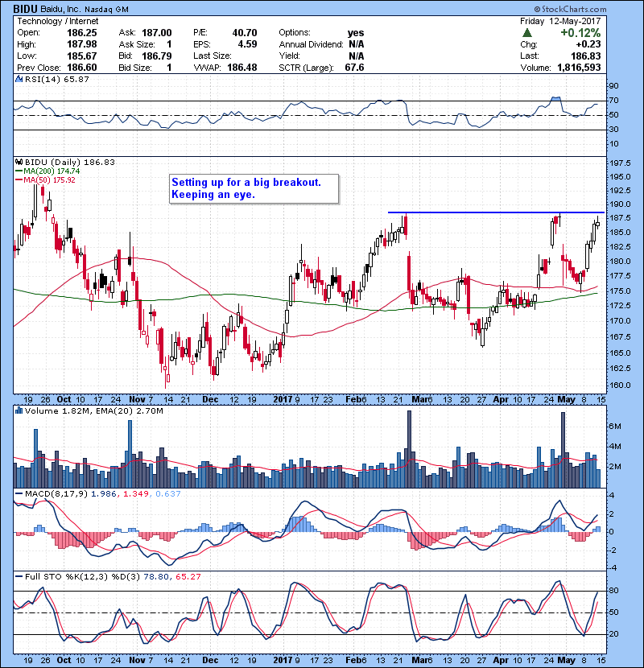Click the MACD histogram value 0.637
Image resolution: width=644 pixels, height=668 pixels.
point(168,494)
